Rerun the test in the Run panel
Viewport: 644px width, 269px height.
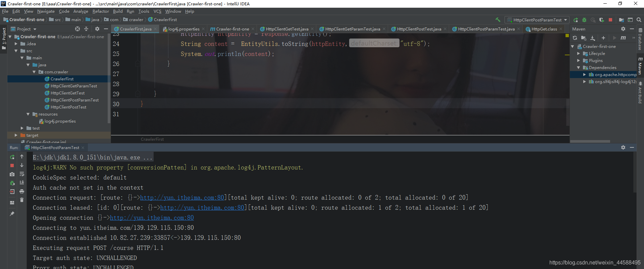[12, 157]
